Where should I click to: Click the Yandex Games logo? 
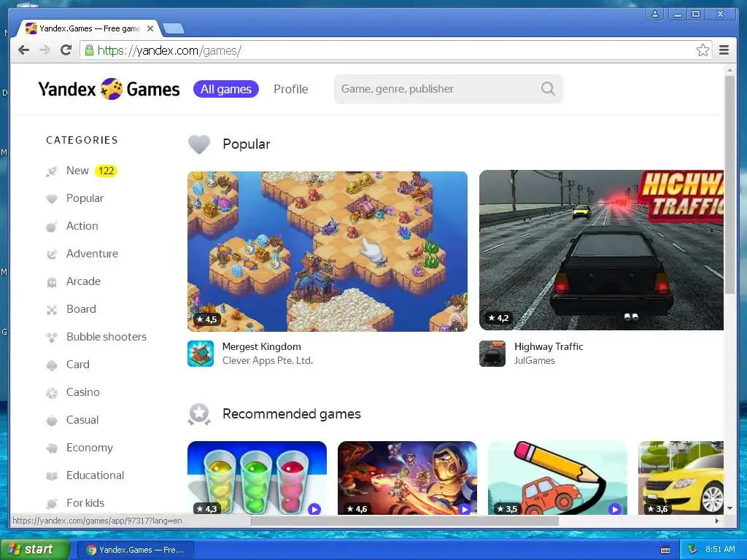click(x=109, y=89)
